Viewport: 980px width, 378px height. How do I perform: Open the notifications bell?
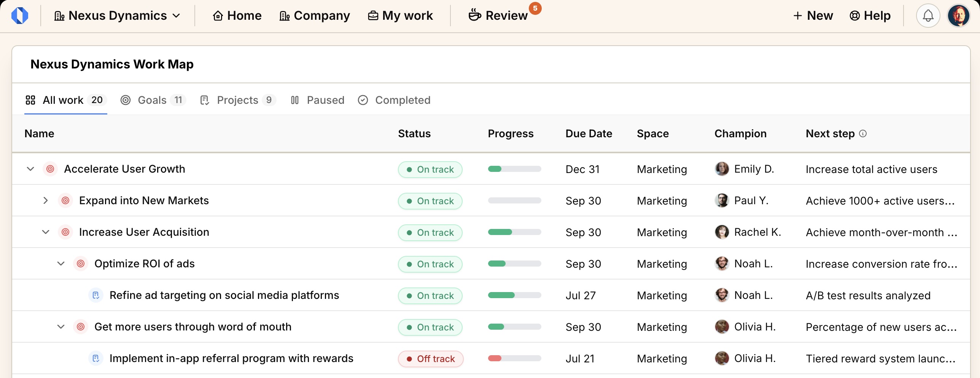928,16
